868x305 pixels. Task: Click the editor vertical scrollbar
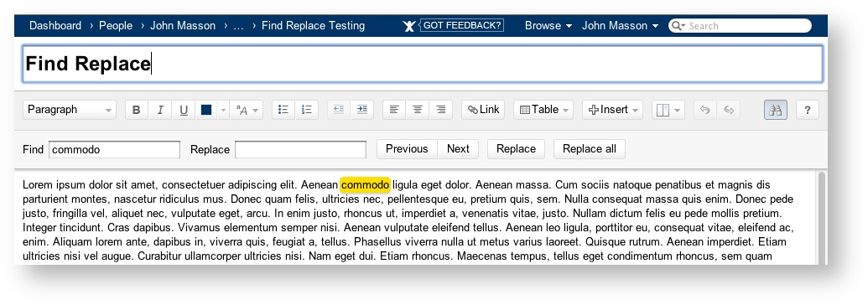(x=822, y=218)
